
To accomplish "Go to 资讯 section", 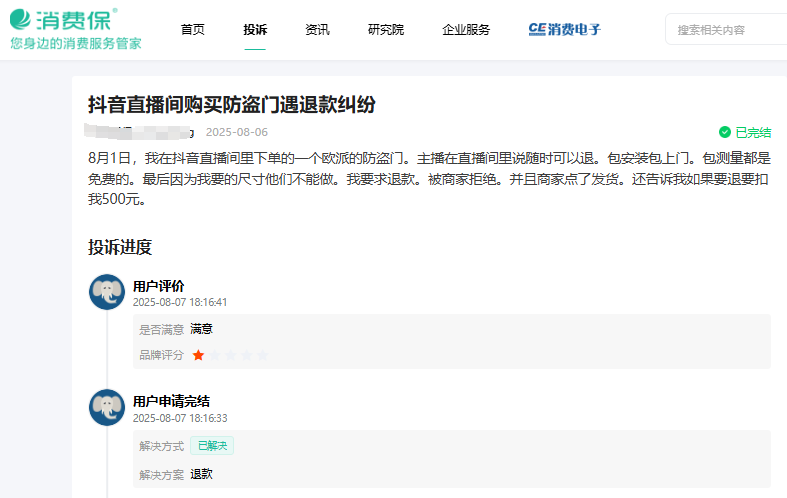I will coord(317,30).
